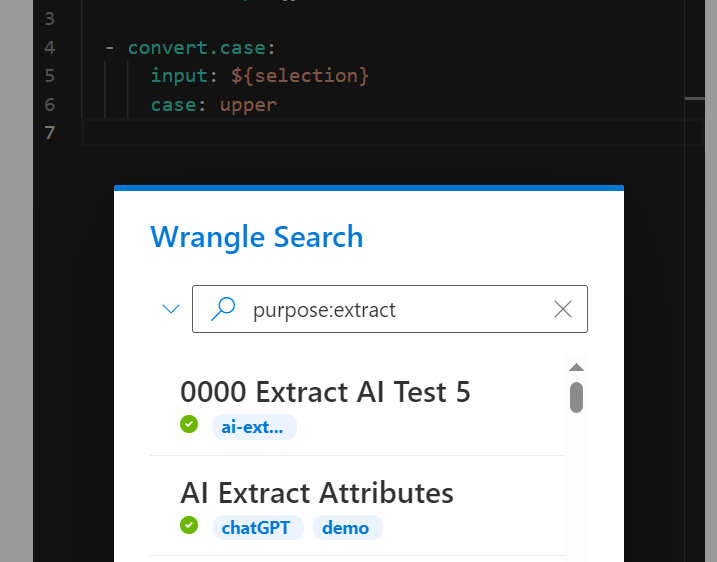Image resolution: width=717 pixels, height=562 pixels.
Task: Click line number 3 in gutter
Action: point(49,19)
